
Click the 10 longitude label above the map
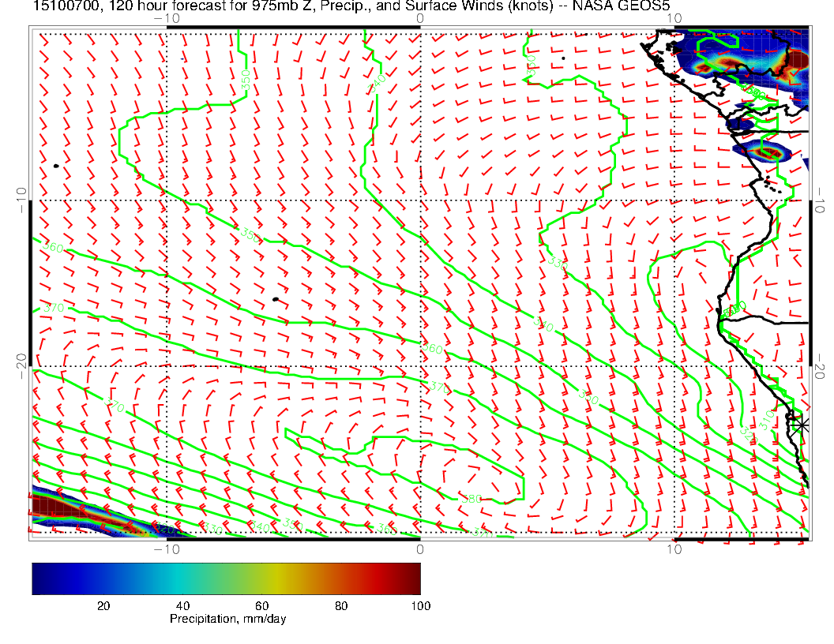[672, 17]
